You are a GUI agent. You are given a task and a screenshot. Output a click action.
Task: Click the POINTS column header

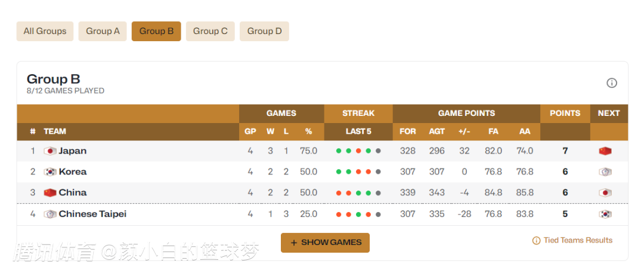point(565,113)
